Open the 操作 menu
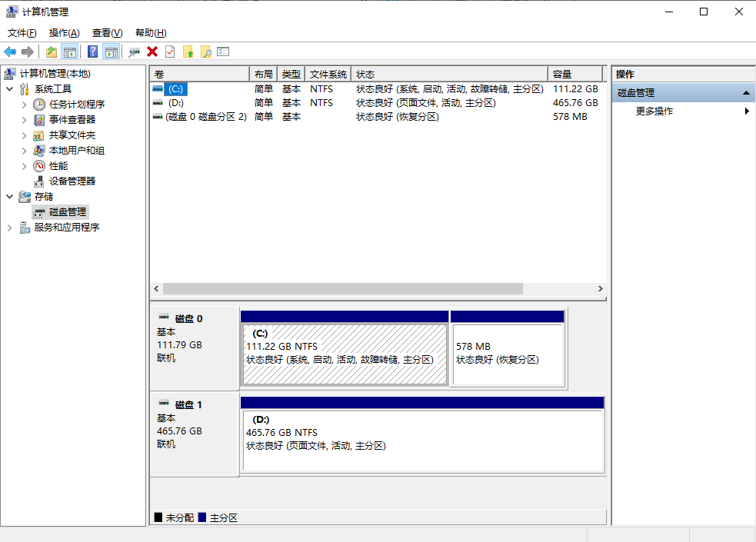Screen dimensions: 756x542 coord(63,33)
